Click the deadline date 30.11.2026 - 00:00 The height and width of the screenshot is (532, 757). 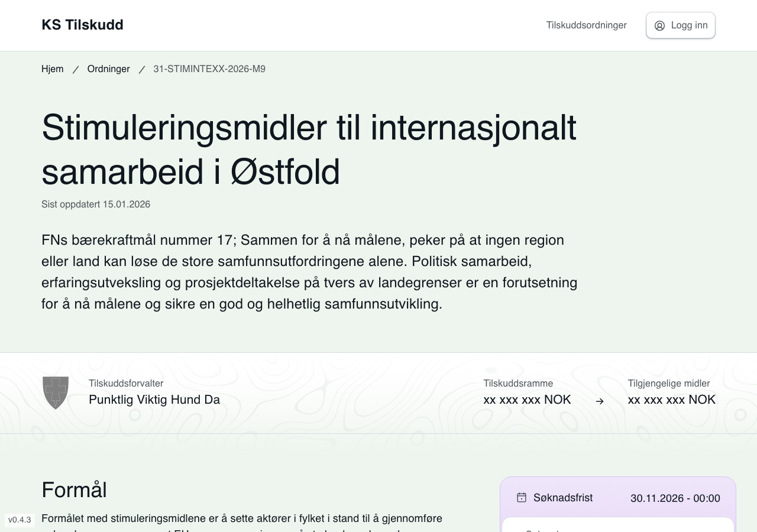tap(675, 498)
